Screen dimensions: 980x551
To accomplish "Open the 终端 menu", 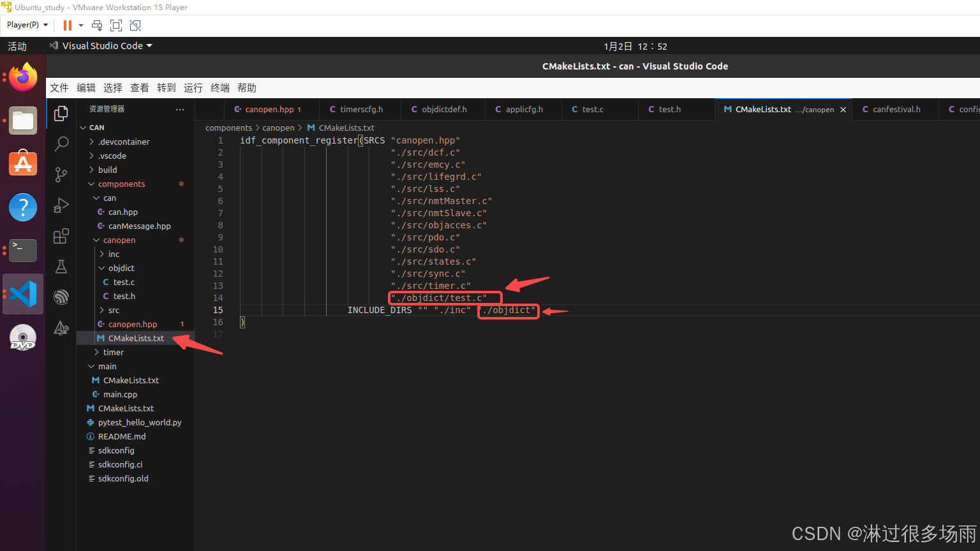I will pyautogui.click(x=220, y=88).
